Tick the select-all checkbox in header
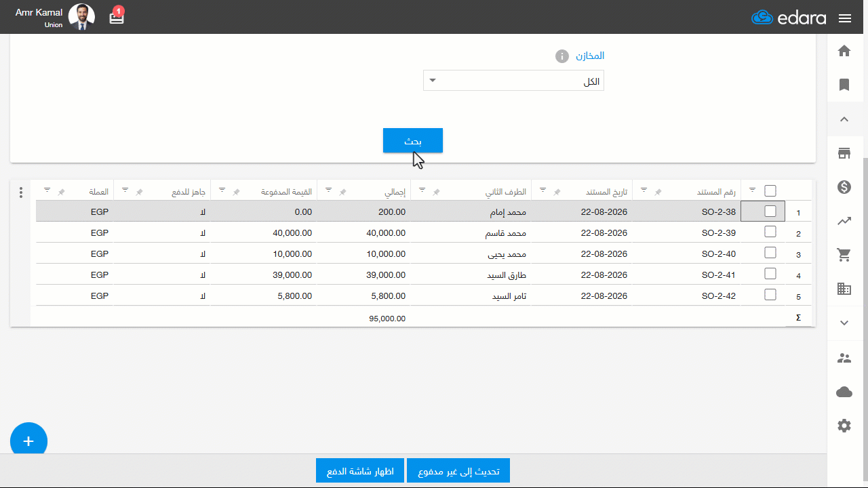 pyautogui.click(x=770, y=191)
